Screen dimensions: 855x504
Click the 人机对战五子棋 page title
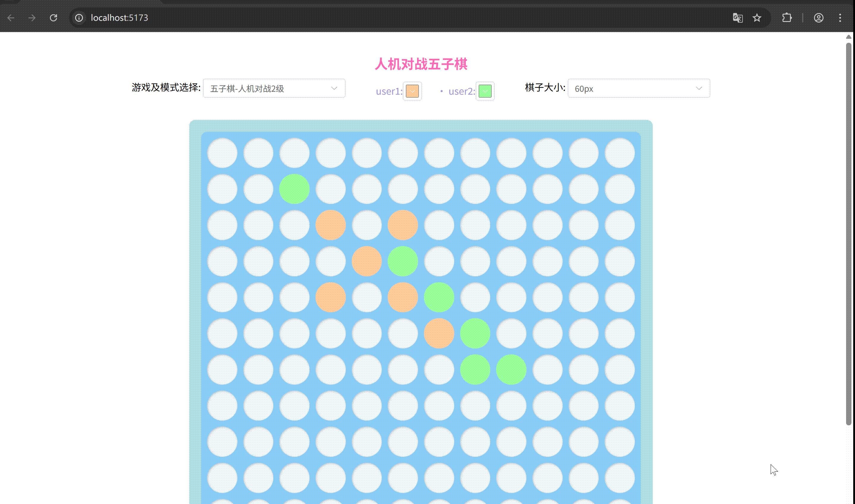[x=421, y=64]
